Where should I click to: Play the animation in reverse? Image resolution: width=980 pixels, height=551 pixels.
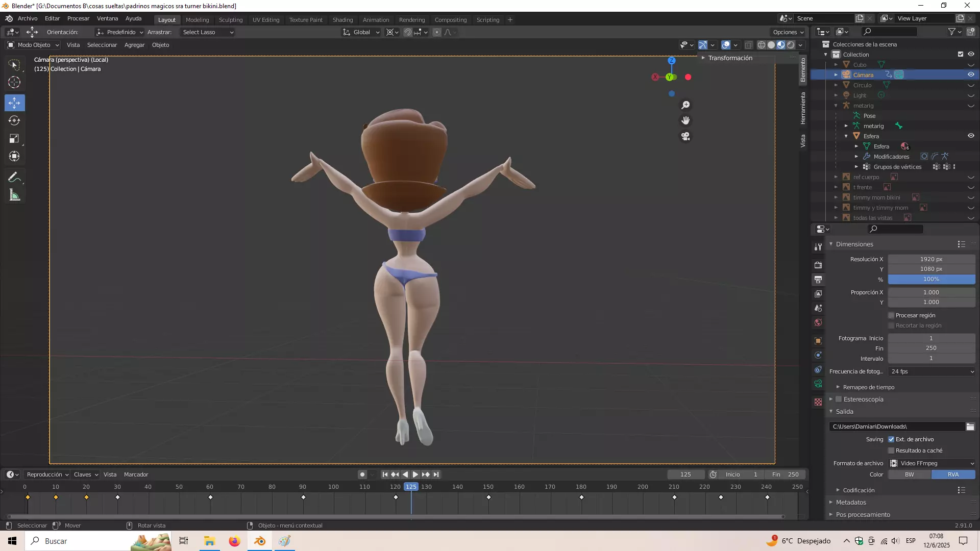click(405, 474)
